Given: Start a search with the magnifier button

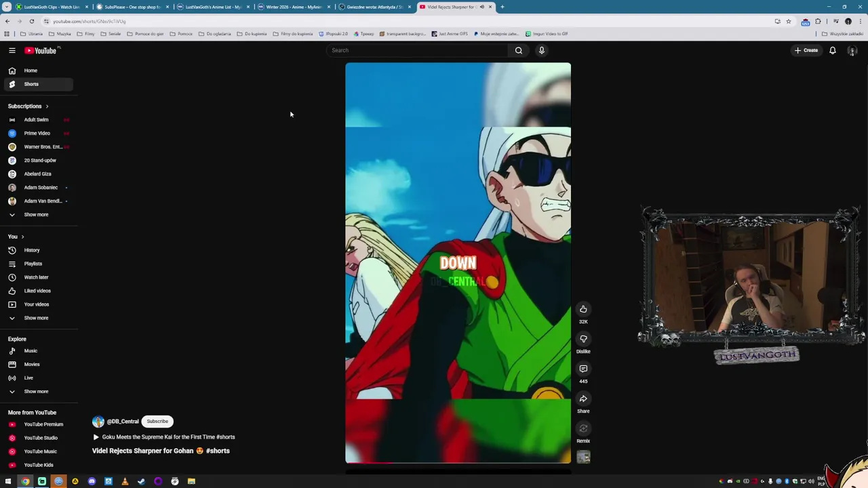Looking at the screenshot, I should pyautogui.click(x=519, y=50).
